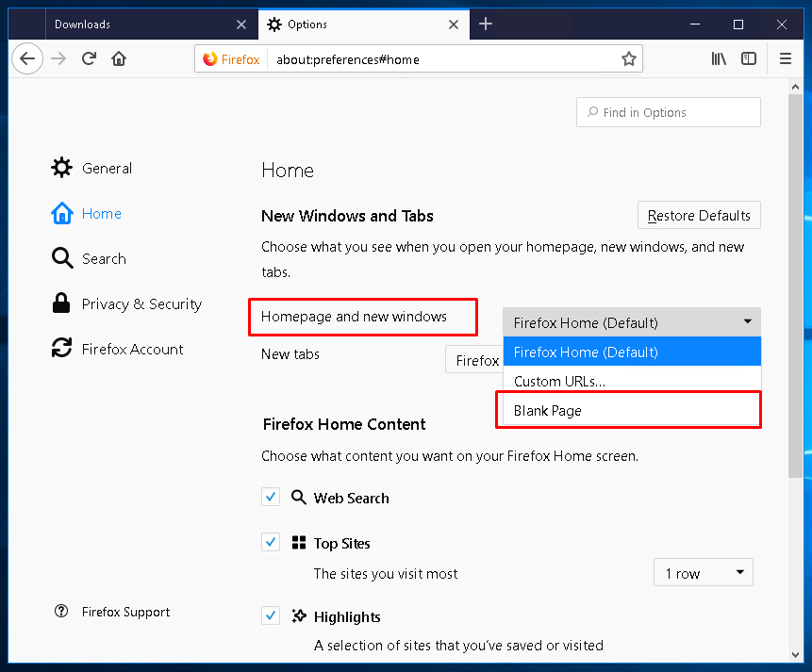The image size is (812, 672).
Task: Click the Firefox Support question mark icon
Action: (x=61, y=611)
